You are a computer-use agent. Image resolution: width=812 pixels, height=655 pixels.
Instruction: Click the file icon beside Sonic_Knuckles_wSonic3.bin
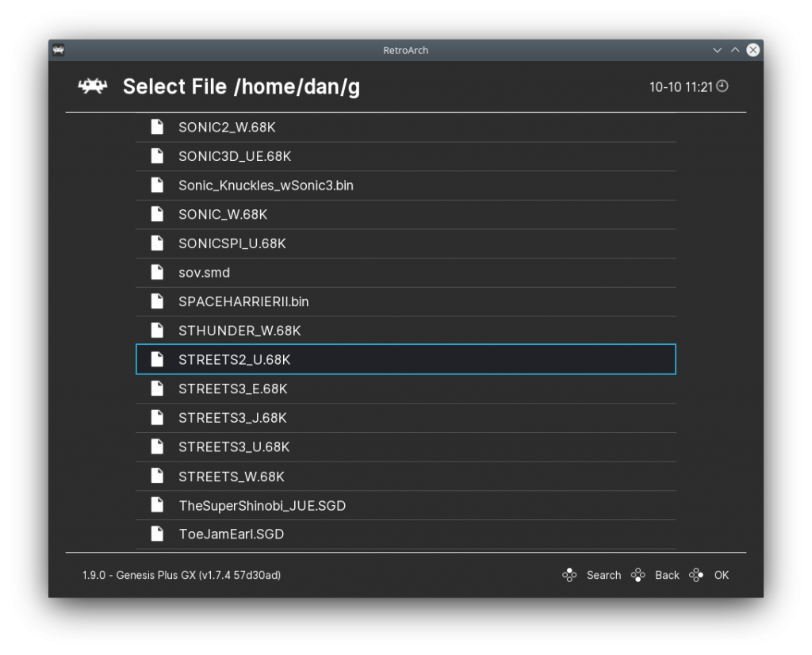click(x=157, y=185)
